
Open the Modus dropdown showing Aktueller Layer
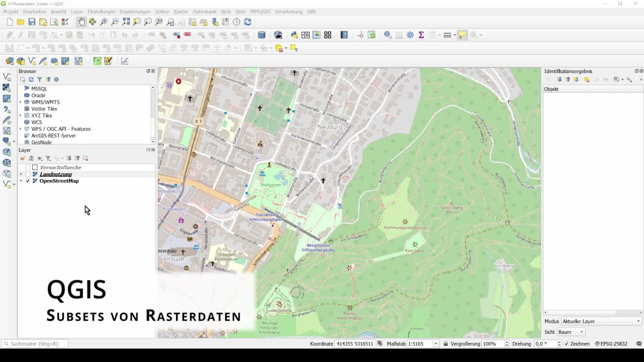coord(601,321)
